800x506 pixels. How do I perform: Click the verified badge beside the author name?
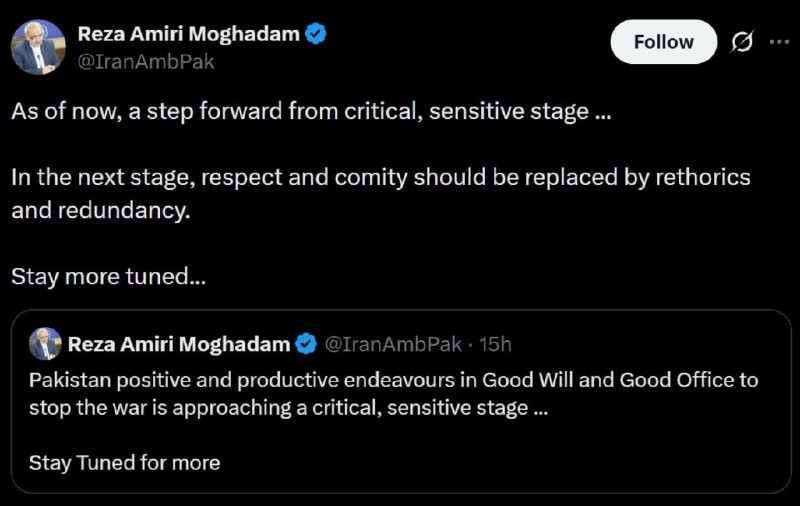point(317,33)
